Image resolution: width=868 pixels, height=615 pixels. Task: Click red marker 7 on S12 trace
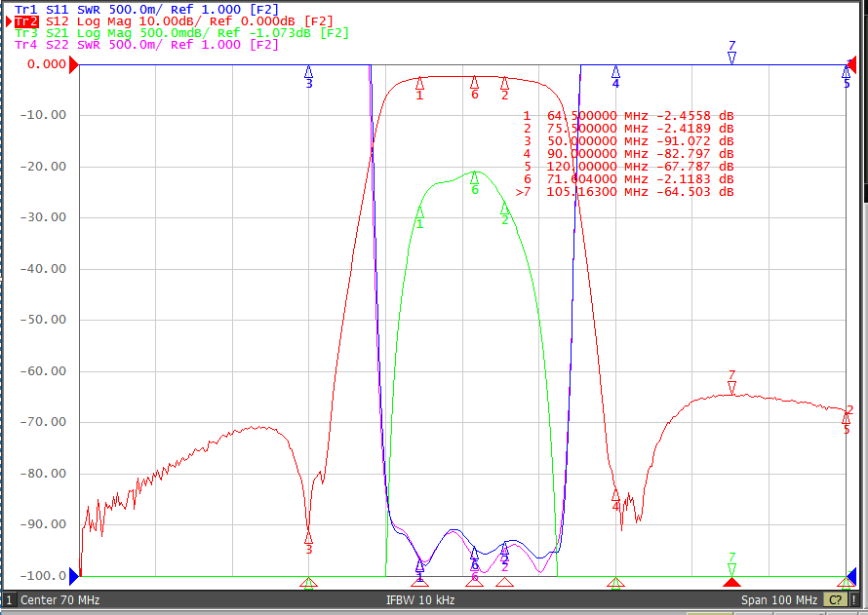[x=731, y=383]
